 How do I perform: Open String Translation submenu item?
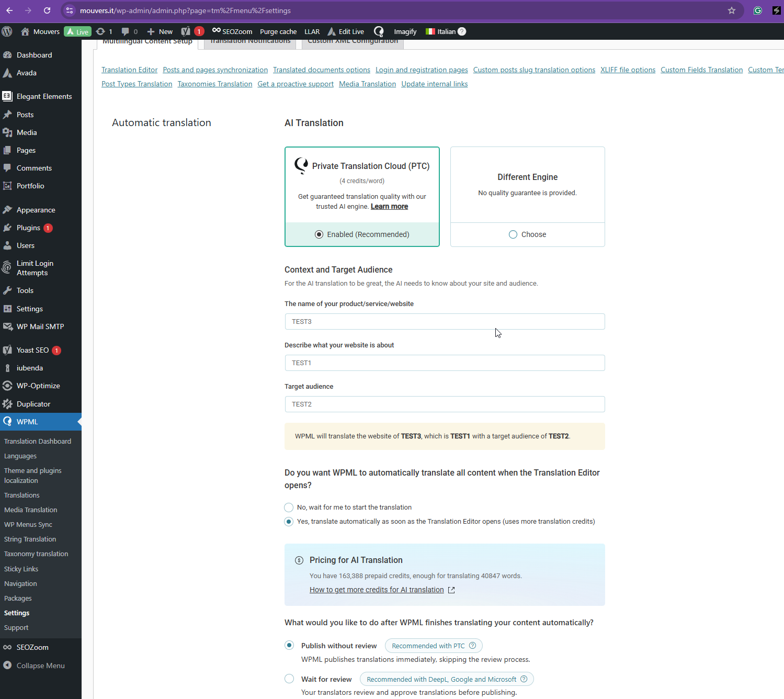30,539
